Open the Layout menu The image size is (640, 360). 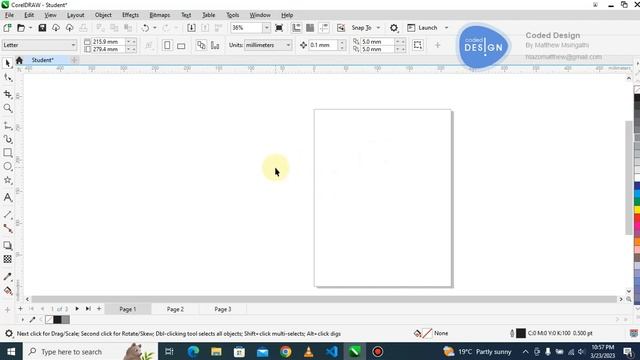pos(76,15)
